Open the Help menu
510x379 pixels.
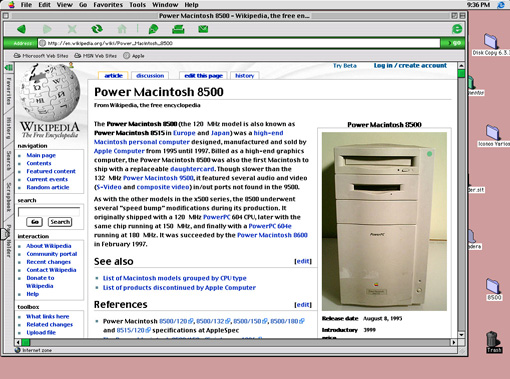(191, 5)
